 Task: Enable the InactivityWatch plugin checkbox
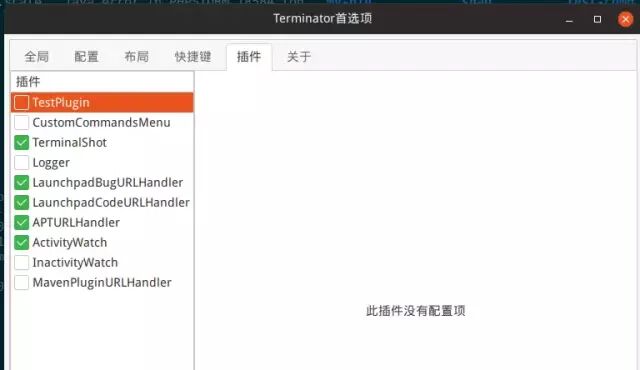(22, 262)
